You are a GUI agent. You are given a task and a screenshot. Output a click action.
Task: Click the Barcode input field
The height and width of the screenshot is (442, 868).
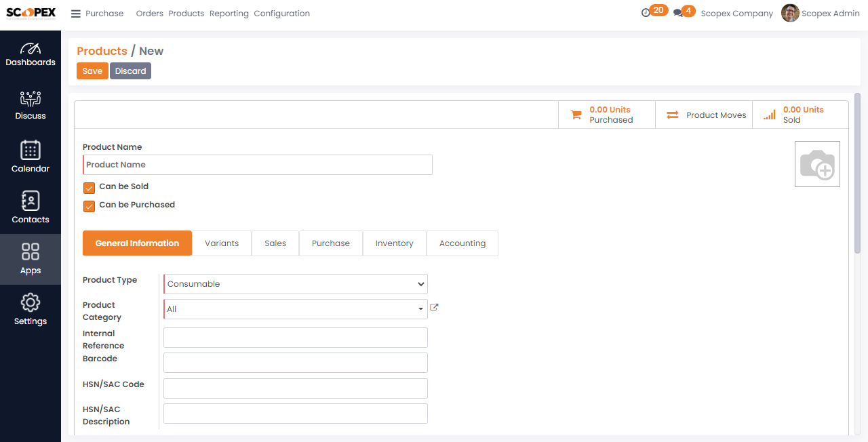296,363
